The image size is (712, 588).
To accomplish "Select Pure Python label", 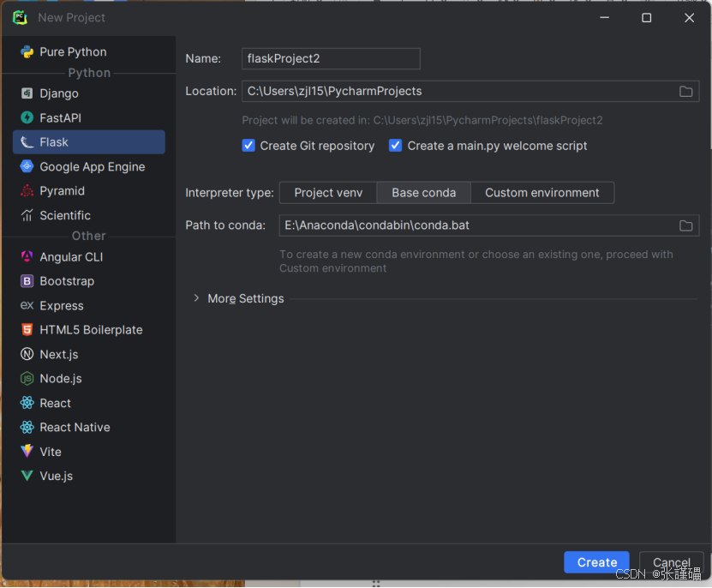I will (x=73, y=51).
